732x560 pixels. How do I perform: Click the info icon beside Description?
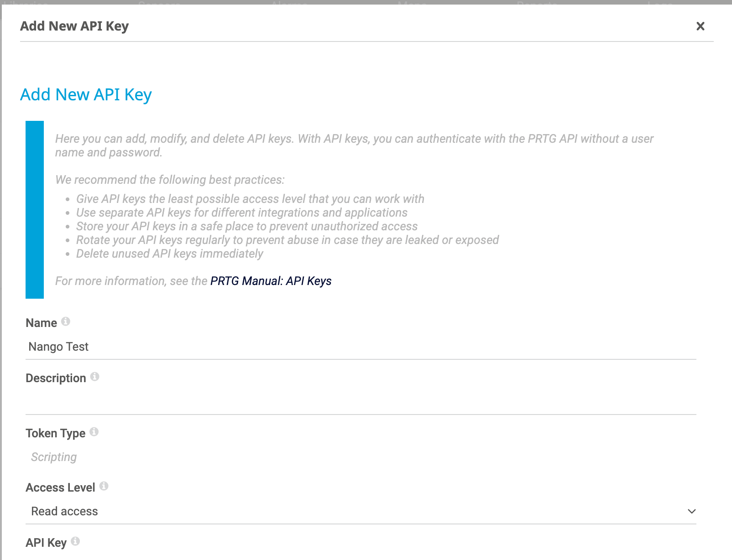94,377
